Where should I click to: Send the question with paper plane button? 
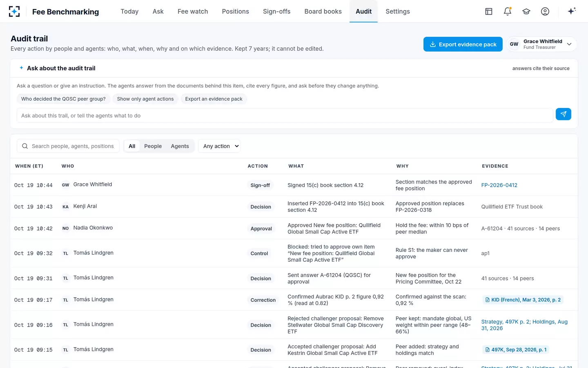tap(563, 114)
